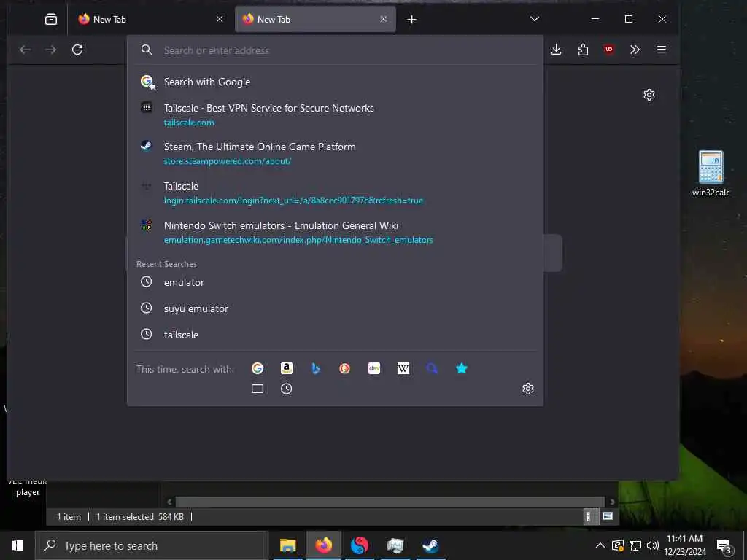Click clock icon beside 'suyu emulator'

click(146, 308)
